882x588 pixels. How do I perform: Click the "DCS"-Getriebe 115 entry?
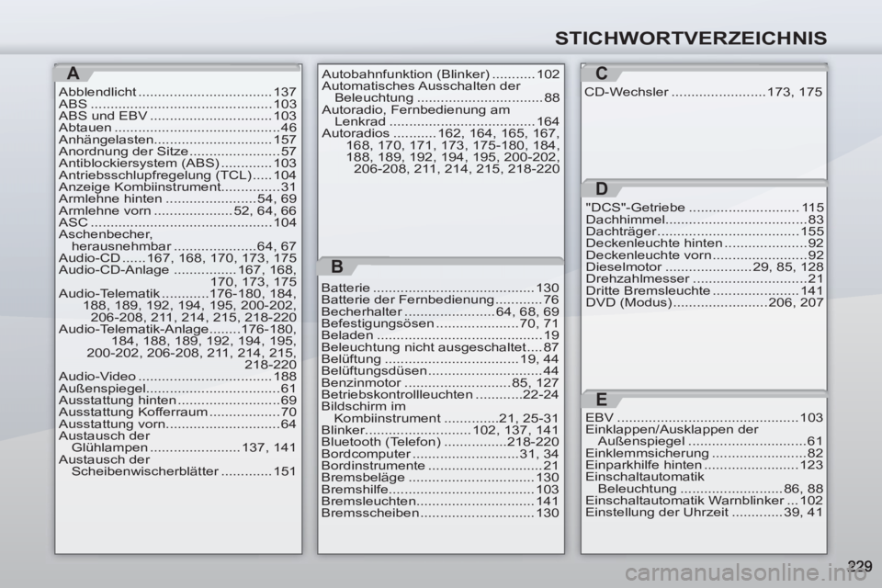pos(705,208)
